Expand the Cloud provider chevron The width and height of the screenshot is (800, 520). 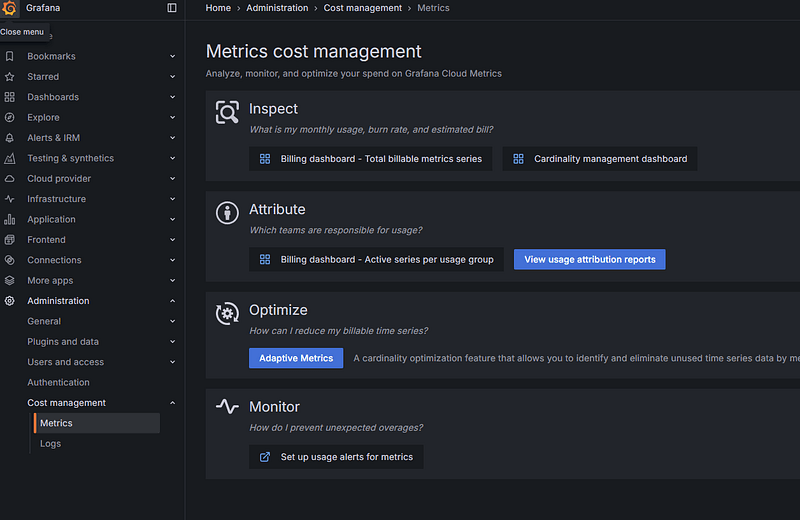tap(172, 179)
